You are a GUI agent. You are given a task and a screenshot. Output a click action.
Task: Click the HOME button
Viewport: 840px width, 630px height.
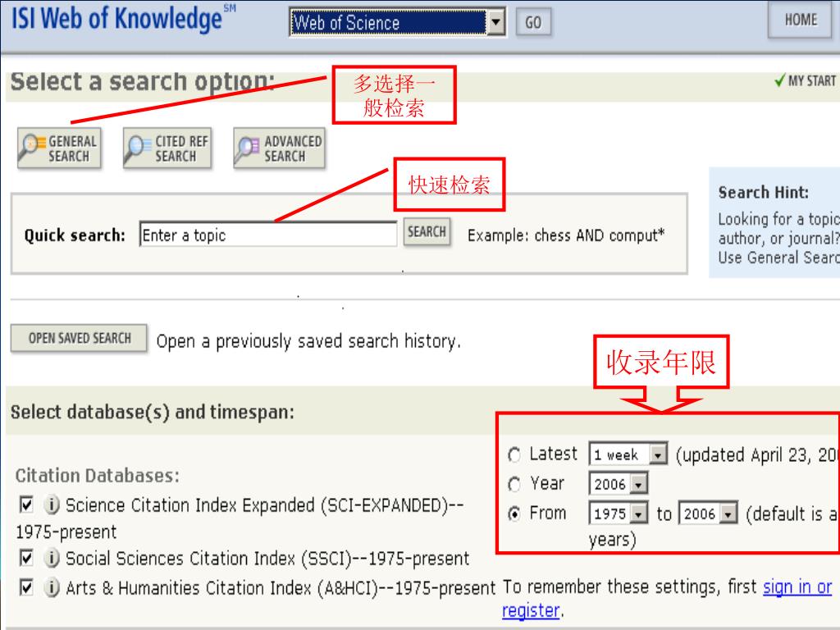click(x=801, y=21)
